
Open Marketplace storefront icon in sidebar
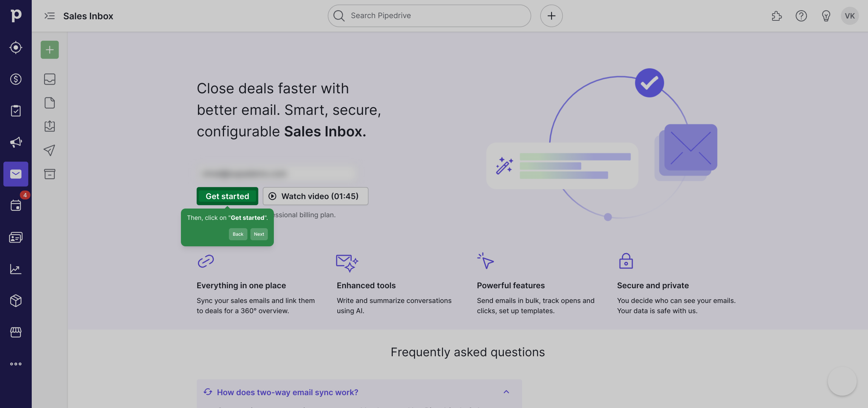pyautogui.click(x=16, y=332)
